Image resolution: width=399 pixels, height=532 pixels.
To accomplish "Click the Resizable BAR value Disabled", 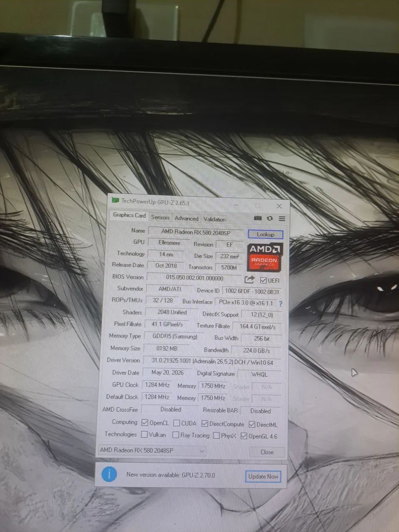I will [x=261, y=411].
